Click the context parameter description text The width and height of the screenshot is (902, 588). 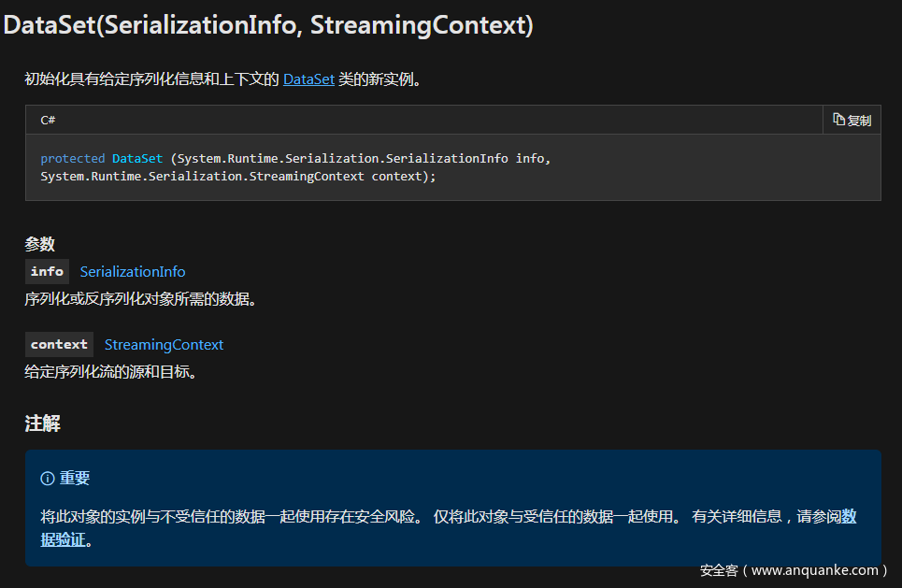pyautogui.click(x=110, y=372)
